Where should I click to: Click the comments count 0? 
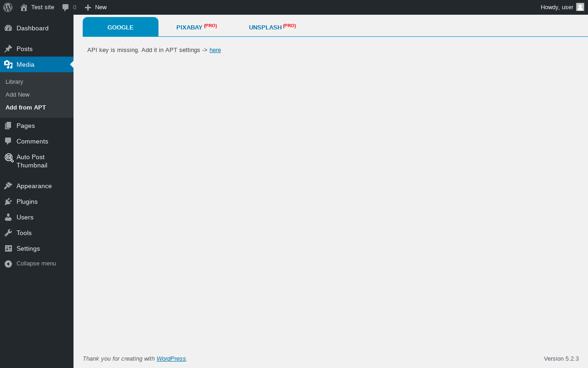(x=74, y=7)
